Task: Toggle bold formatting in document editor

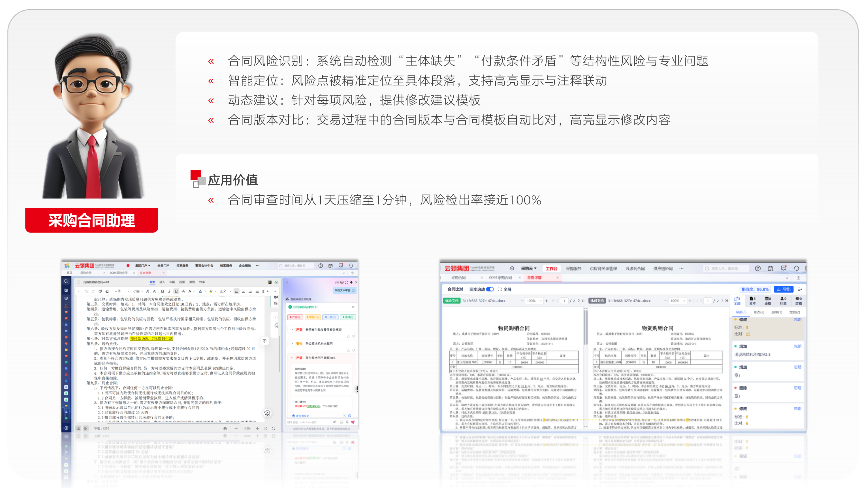Action: 162,291
